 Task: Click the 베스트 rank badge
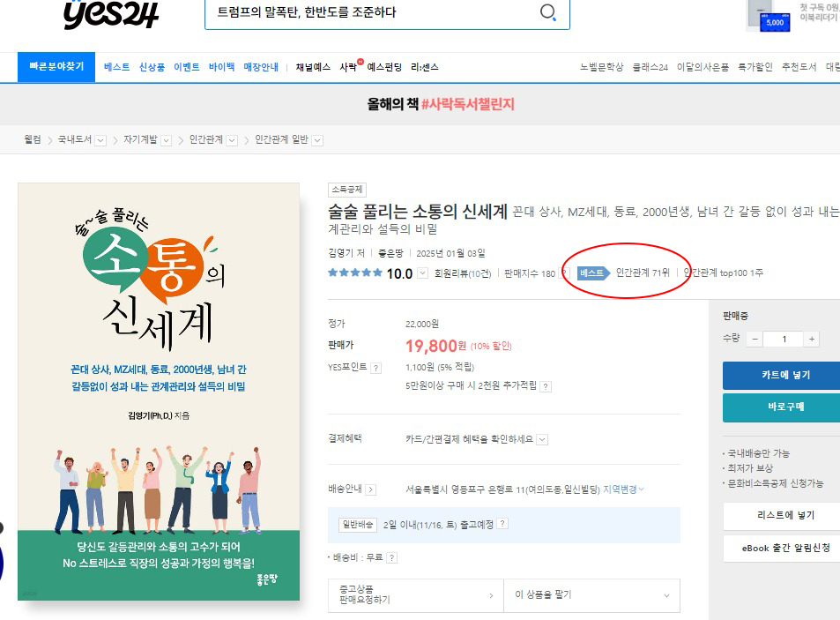[x=593, y=273]
